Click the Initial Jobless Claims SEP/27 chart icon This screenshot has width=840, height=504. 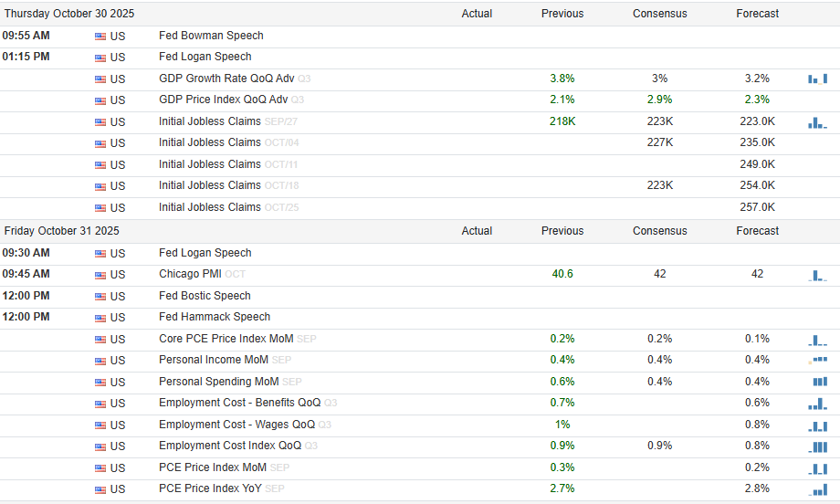point(816,121)
